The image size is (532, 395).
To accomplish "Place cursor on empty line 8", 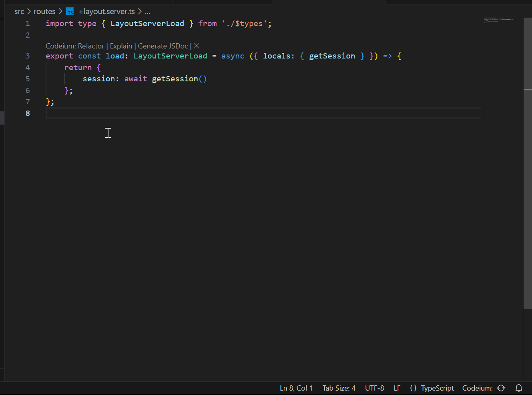I will pyautogui.click(x=263, y=113).
